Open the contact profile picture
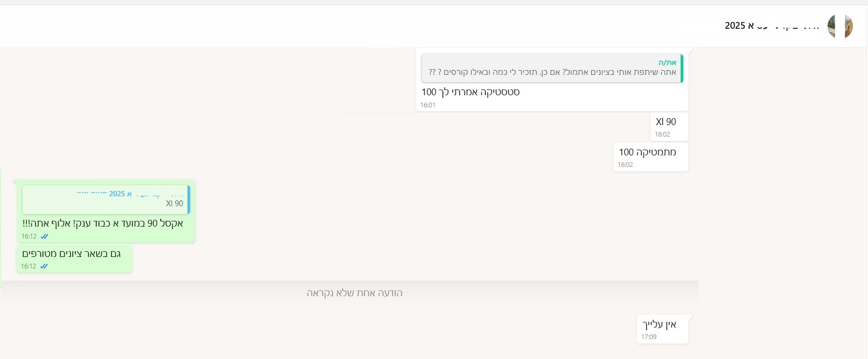 pyautogui.click(x=840, y=26)
